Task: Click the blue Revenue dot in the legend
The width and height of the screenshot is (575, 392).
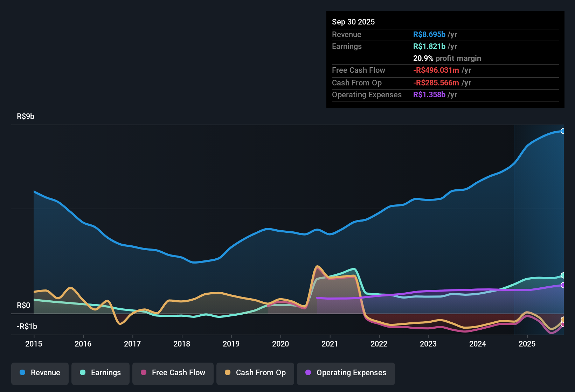Action: [x=22, y=373]
